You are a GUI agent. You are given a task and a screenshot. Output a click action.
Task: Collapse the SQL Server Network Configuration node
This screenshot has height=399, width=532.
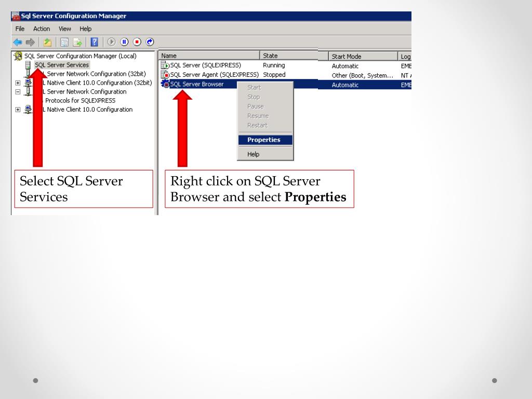pos(18,91)
